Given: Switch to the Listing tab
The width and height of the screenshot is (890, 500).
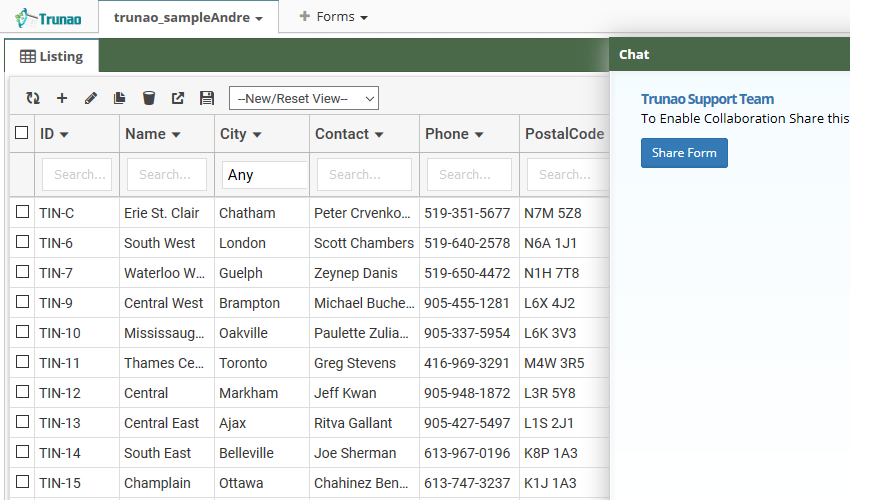Looking at the screenshot, I should (52, 56).
